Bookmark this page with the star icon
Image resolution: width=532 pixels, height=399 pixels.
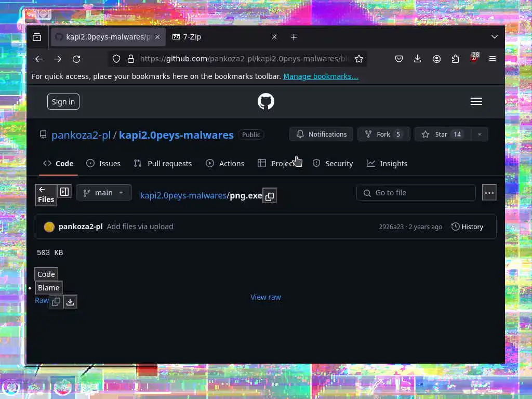point(358,59)
